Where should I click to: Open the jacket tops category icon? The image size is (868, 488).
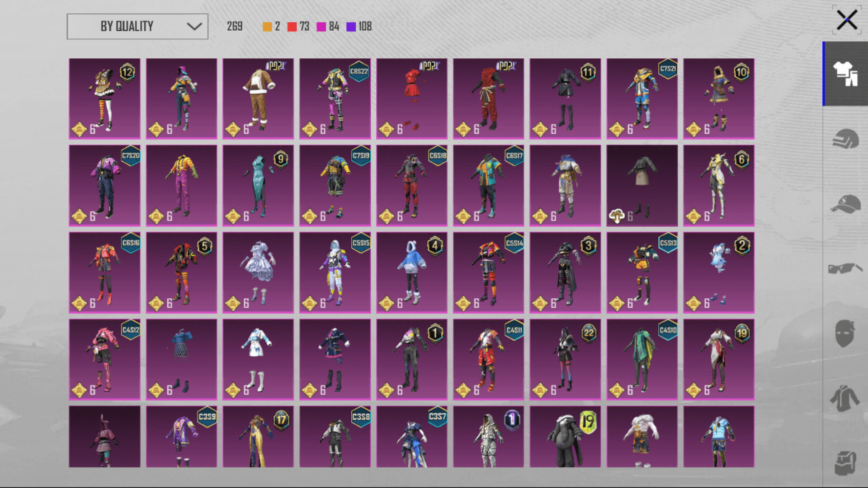[x=844, y=399]
